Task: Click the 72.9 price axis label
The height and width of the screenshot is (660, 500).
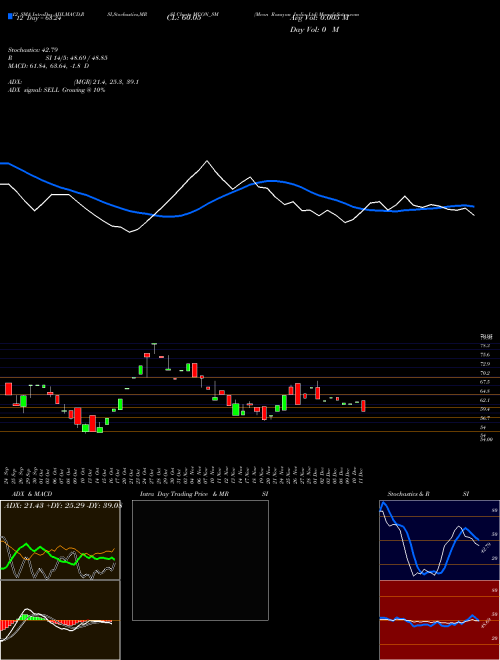Action: [x=485, y=364]
